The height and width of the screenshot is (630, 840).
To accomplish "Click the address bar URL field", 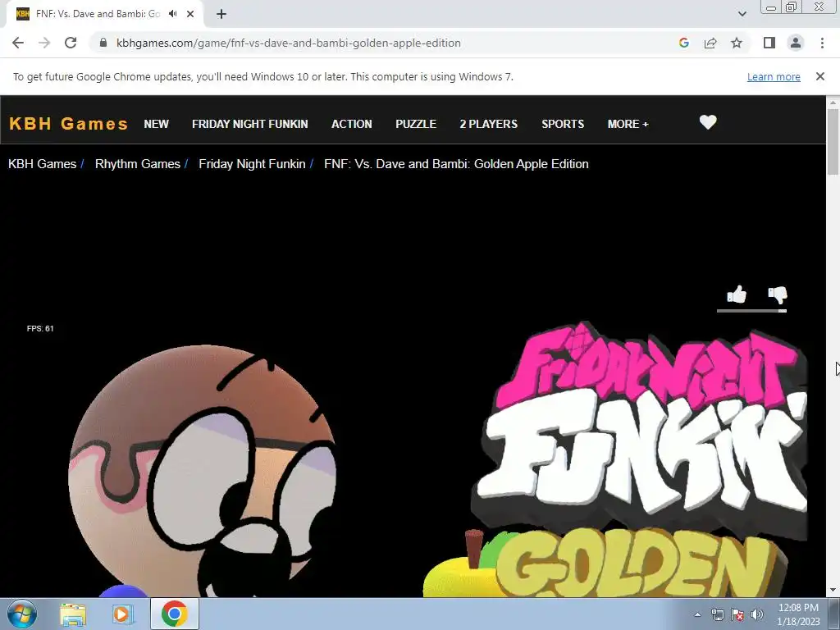I will (x=288, y=43).
